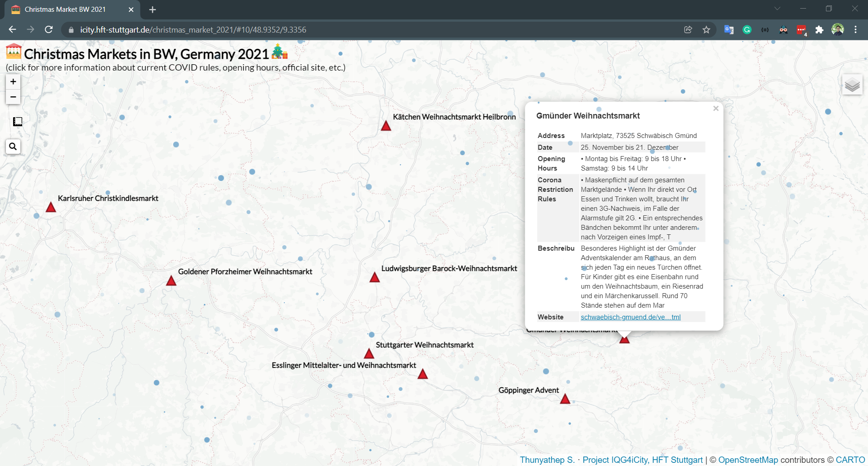Close the Gmünder Weihnachtsmarkt popup
868x466 pixels.
coord(716,109)
